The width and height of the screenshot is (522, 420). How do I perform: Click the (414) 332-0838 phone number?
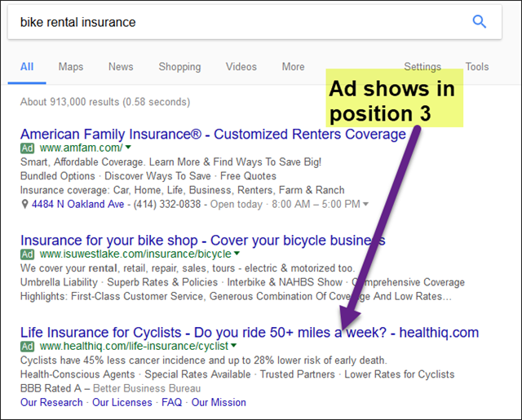[167, 204]
